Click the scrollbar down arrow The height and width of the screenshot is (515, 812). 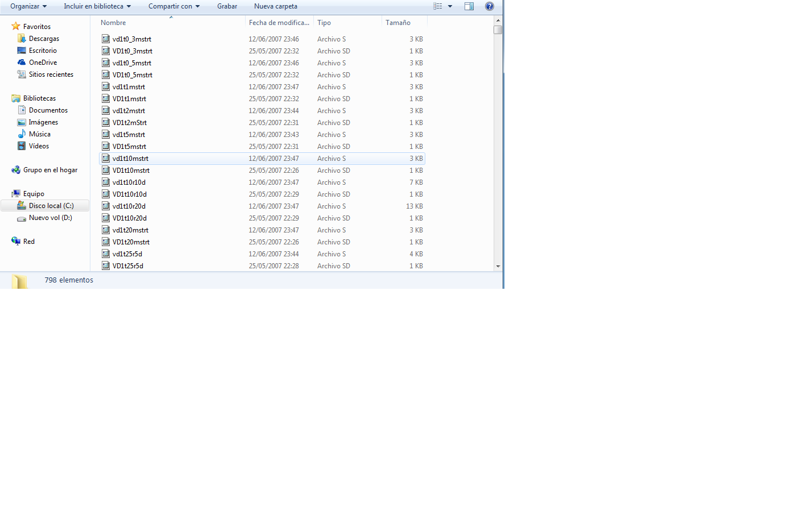pos(498,266)
